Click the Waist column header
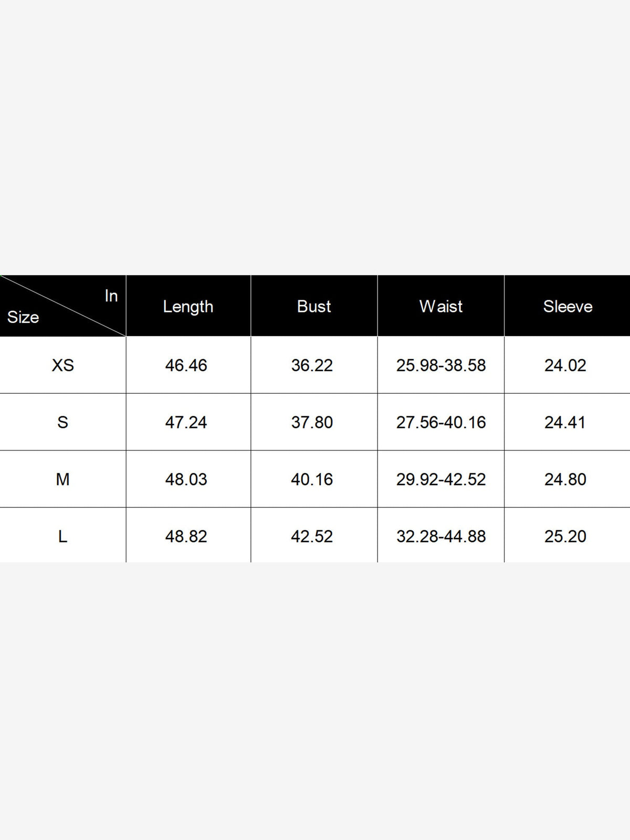Screen dimensions: 630x840 pyautogui.click(x=441, y=306)
